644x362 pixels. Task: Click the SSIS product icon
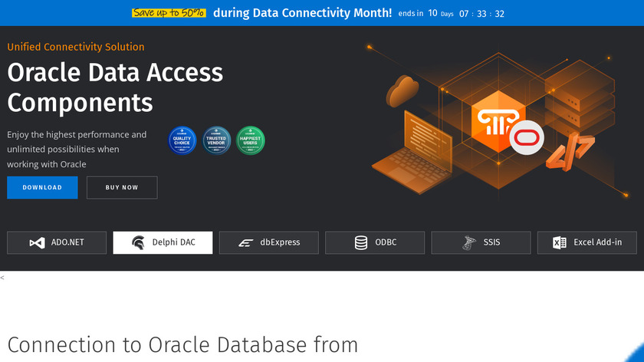click(469, 242)
